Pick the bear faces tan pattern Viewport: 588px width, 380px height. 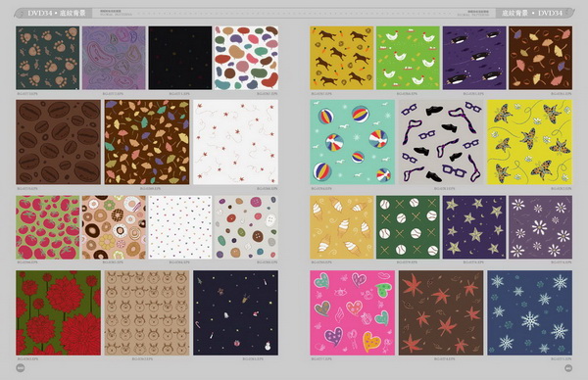147,313
